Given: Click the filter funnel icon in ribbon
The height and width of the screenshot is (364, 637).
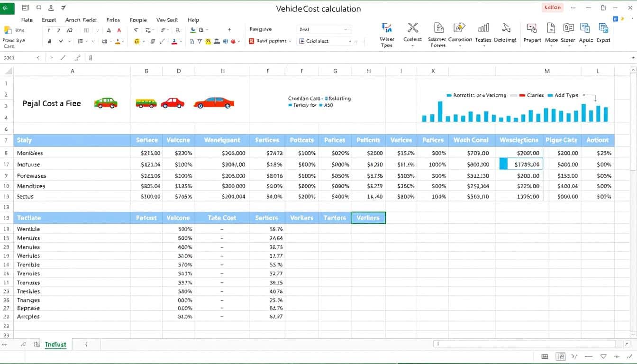Looking at the screenshot, I should (x=200, y=41).
